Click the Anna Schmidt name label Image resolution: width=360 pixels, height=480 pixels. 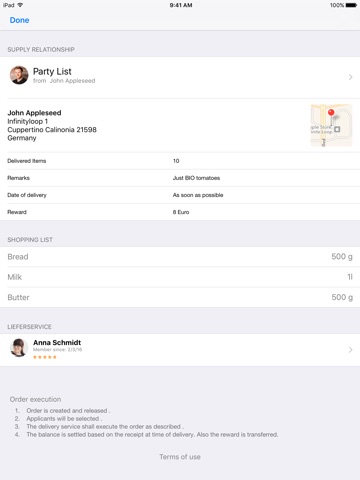click(x=57, y=342)
